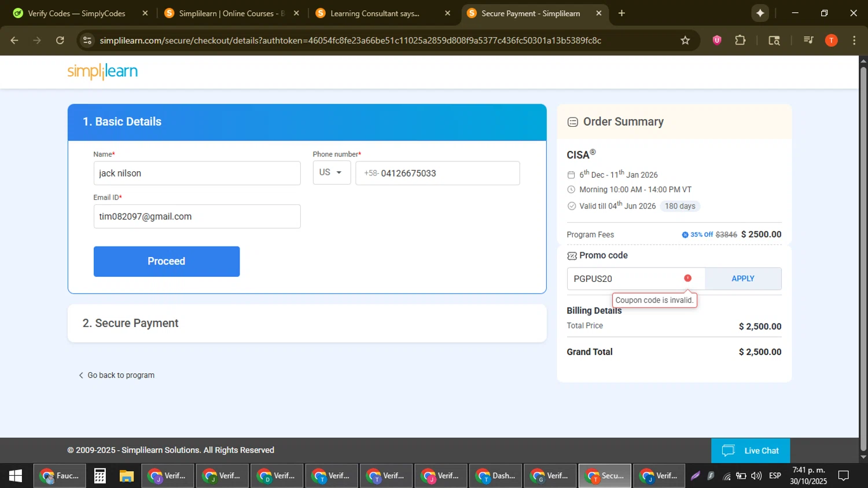Click the Order Summary list icon
Image resolution: width=868 pixels, height=488 pixels.
[573, 122]
